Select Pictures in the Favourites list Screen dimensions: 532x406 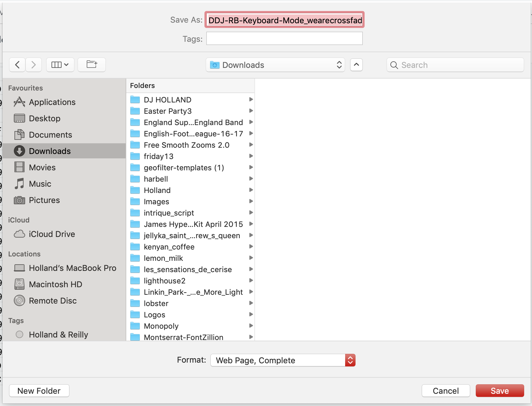[x=44, y=200]
